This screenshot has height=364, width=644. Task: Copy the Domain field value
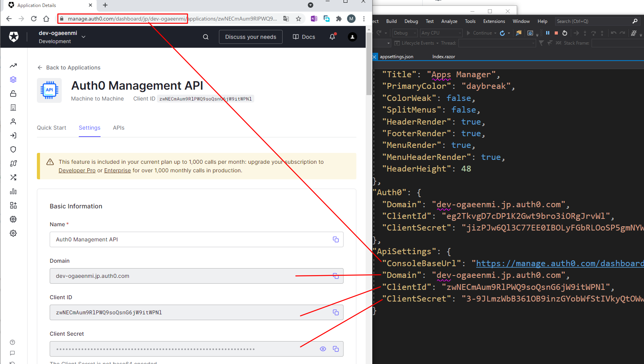point(336,276)
